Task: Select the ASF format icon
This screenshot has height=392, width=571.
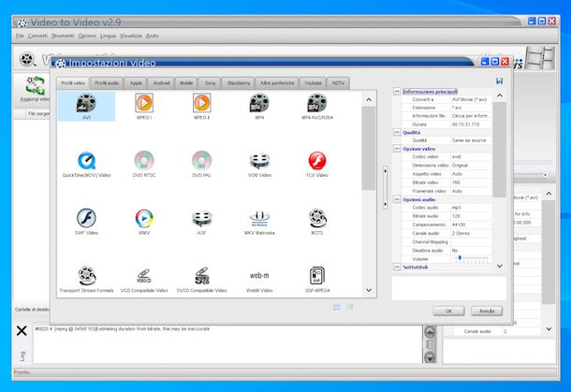Action: coord(202,222)
